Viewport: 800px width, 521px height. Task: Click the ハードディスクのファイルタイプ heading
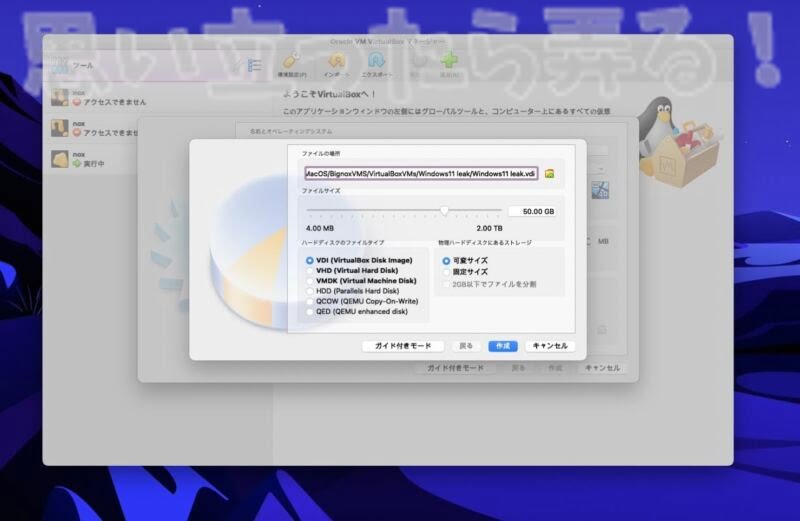tap(342, 243)
